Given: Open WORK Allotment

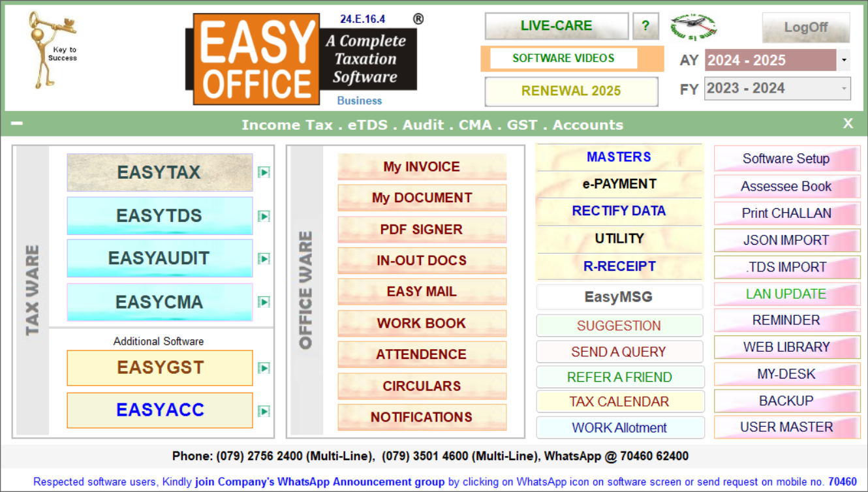Looking at the screenshot, I should pos(620,428).
